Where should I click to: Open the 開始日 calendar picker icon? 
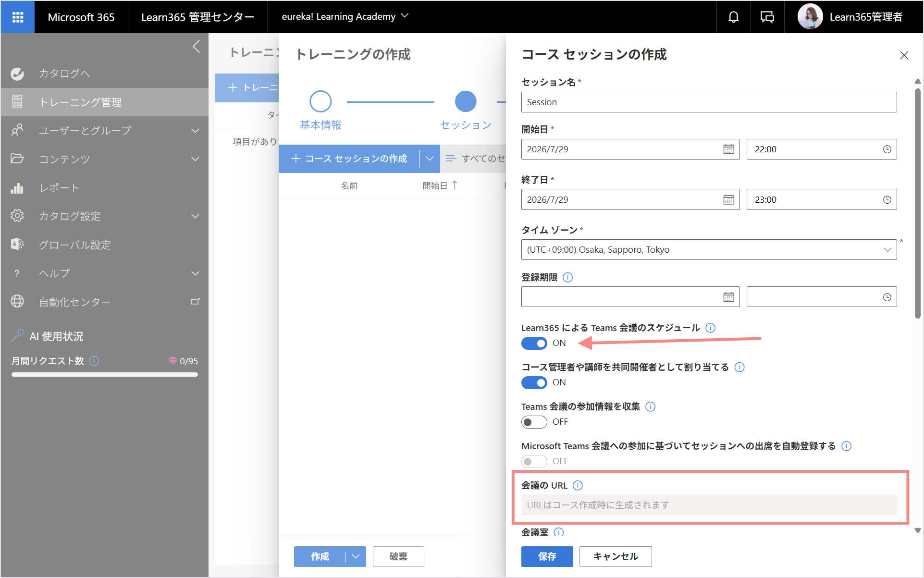pos(728,149)
